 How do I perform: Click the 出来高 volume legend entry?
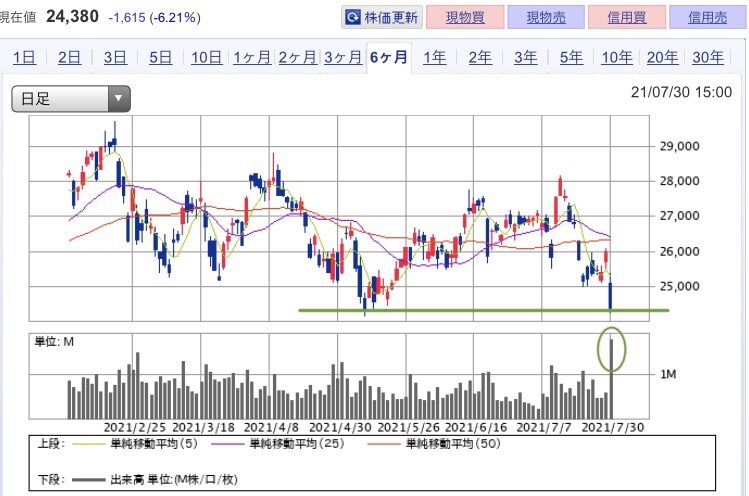click(155, 479)
